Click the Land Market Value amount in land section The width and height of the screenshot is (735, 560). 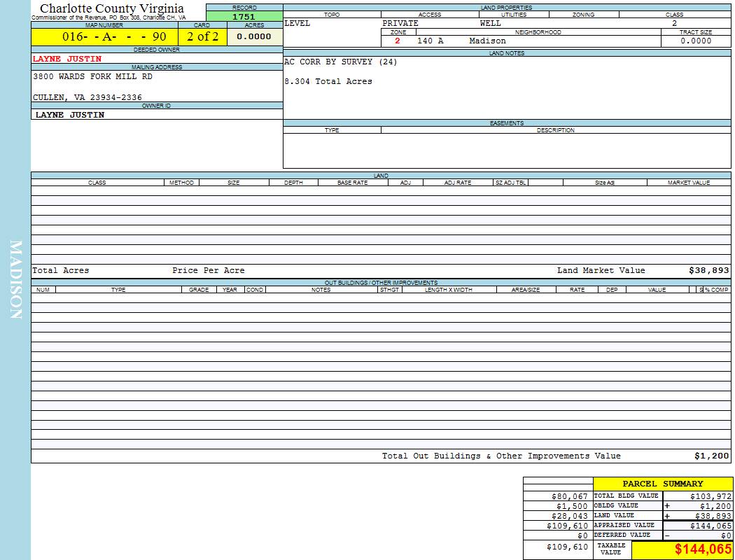708,270
